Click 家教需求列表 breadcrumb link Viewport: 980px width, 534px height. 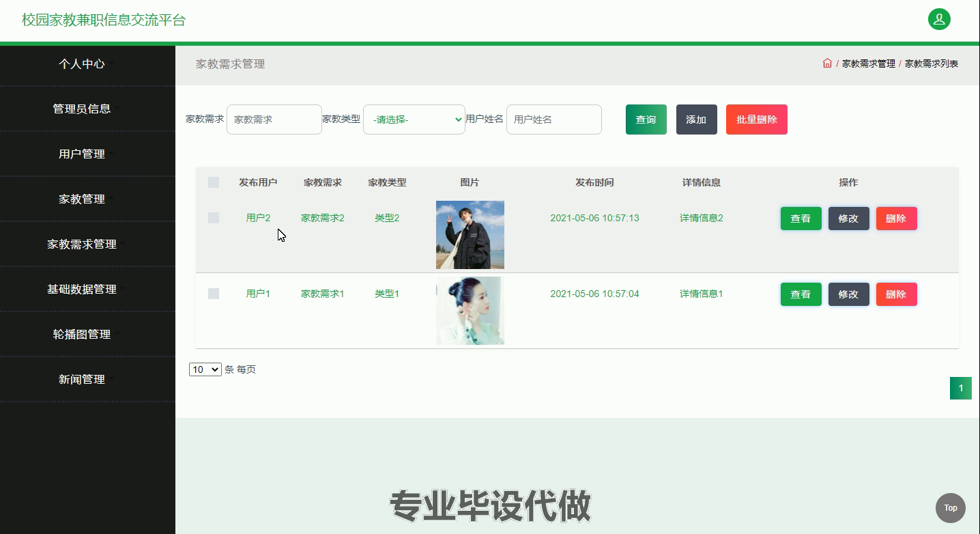click(932, 64)
